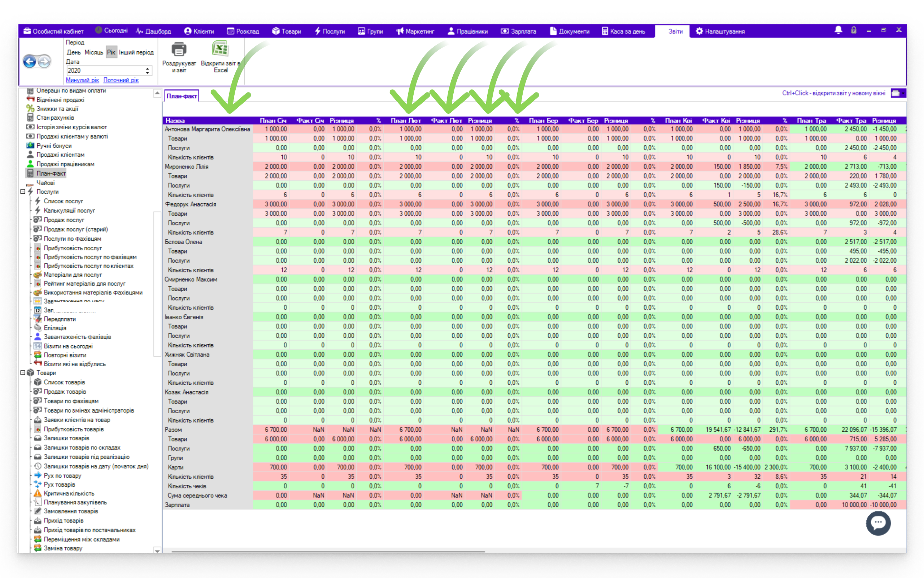This screenshot has height=578, width=924.
Task: Open Переміщення між складами report
Action: click(81, 539)
